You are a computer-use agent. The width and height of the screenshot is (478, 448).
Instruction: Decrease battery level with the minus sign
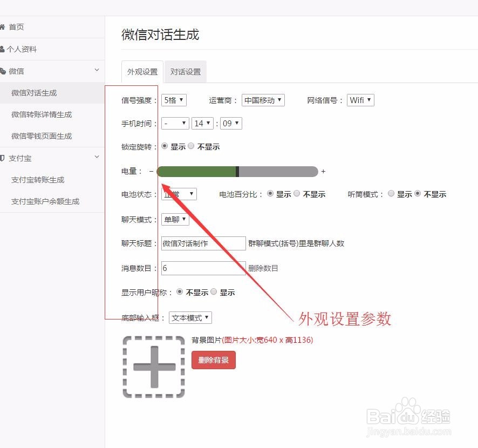point(151,172)
